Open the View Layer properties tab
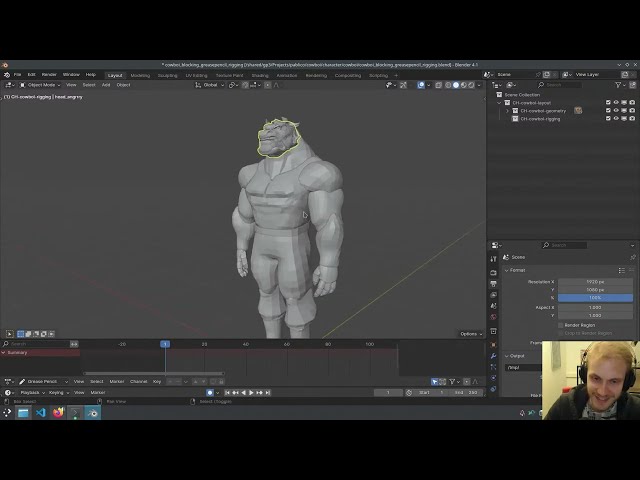This screenshot has width=640, height=480. pyautogui.click(x=493, y=295)
